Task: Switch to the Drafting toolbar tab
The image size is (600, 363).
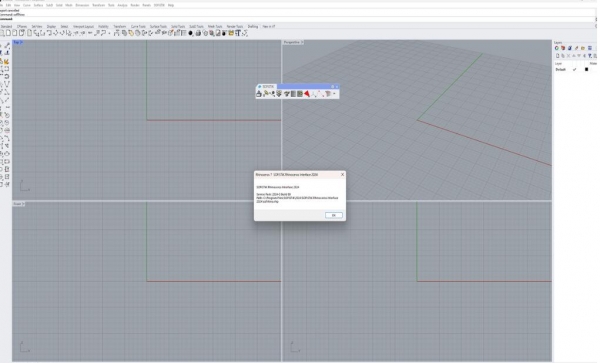Action: coord(253,26)
